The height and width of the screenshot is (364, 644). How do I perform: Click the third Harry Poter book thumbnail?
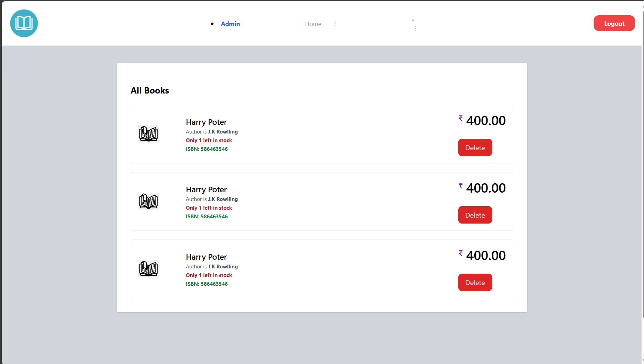[x=148, y=268]
